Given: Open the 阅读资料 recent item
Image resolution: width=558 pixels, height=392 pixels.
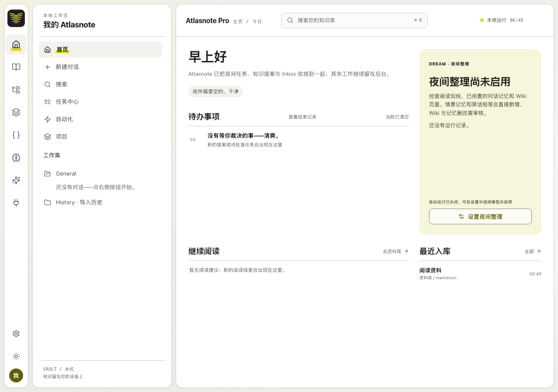Looking at the screenshot, I should (480, 274).
